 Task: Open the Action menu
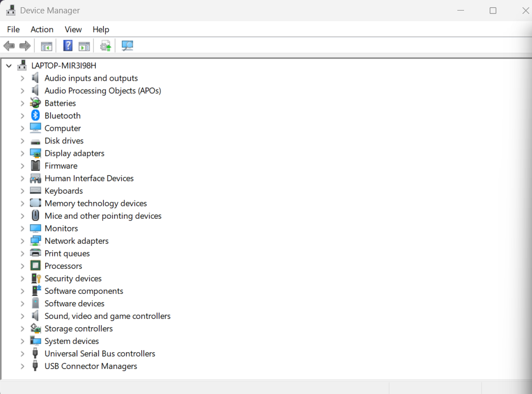(42, 29)
